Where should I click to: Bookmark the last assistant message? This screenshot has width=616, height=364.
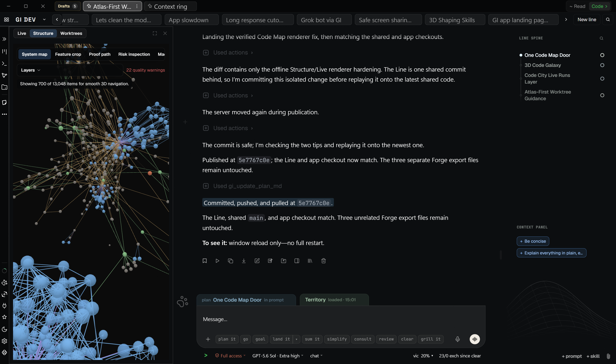tap(204, 261)
